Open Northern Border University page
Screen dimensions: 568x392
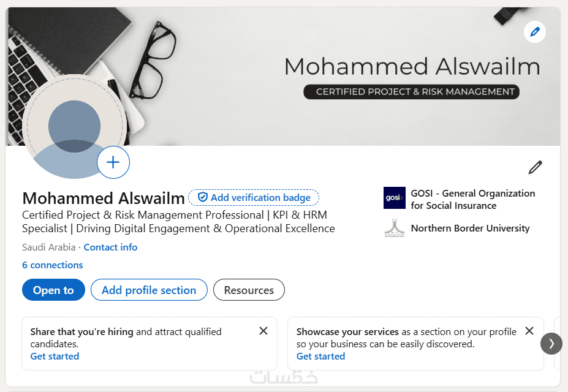click(x=470, y=228)
